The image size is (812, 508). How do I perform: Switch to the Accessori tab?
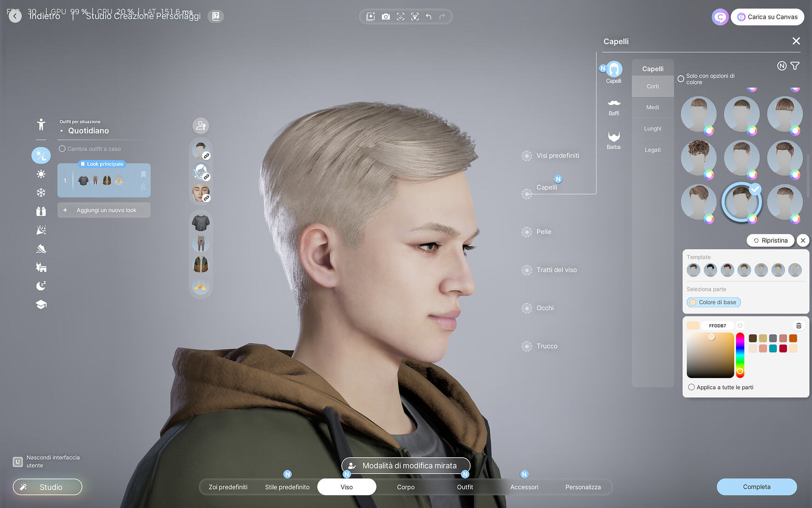click(524, 487)
